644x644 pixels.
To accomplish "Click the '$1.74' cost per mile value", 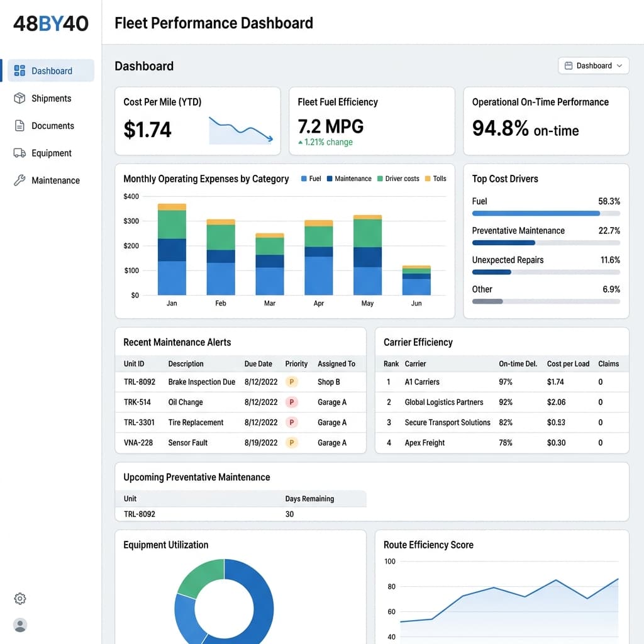I will pos(147,130).
